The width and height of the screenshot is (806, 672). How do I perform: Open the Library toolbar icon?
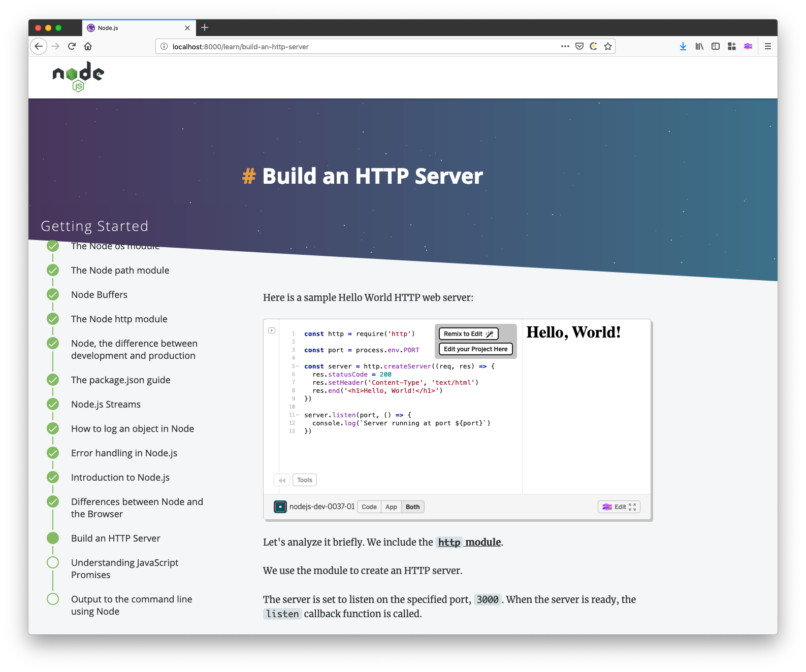click(x=699, y=46)
